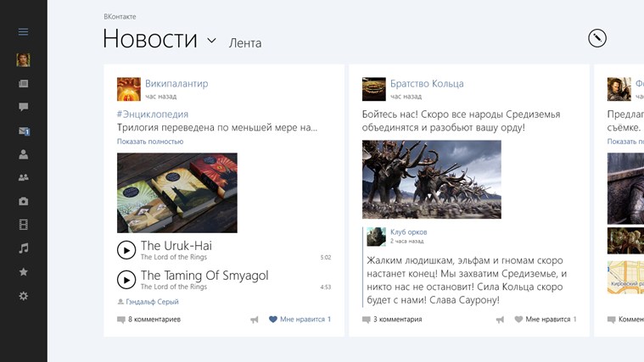Click the Новости page heading
Image resolution: width=644 pixels, height=362 pixels.
pyautogui.click(x=150, y=39)
